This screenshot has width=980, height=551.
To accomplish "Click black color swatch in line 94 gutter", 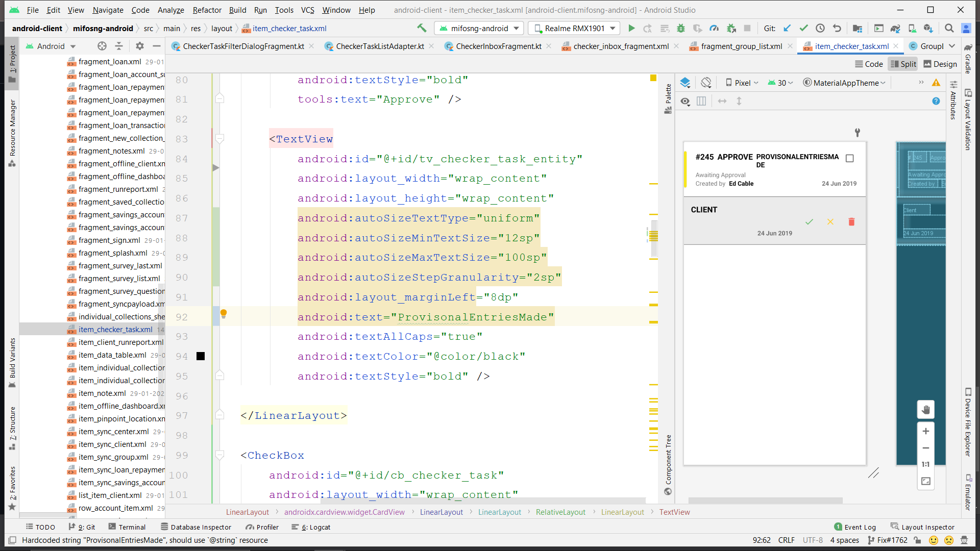I will [201, 356].
